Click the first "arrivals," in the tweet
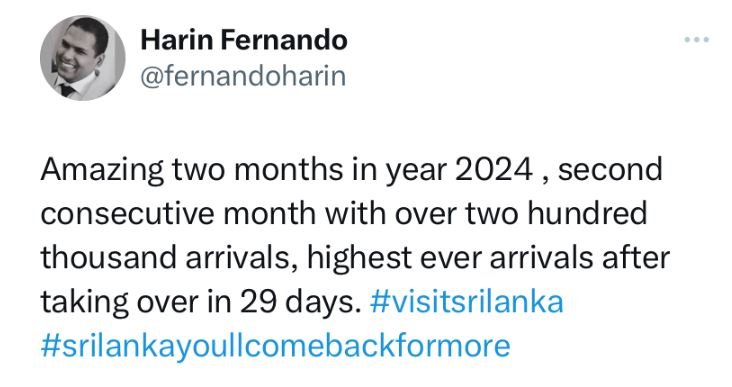 coord(241,258)
